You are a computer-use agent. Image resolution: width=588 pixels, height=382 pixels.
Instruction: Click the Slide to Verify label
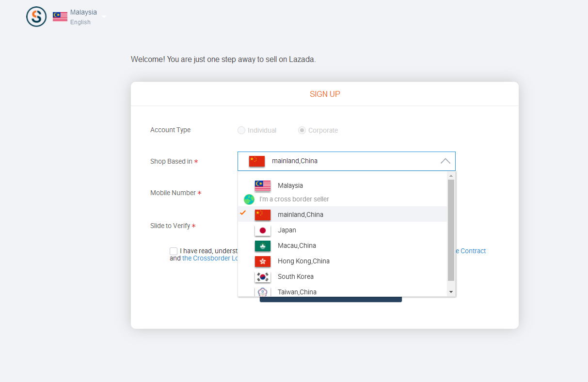(x=170, y=226)
